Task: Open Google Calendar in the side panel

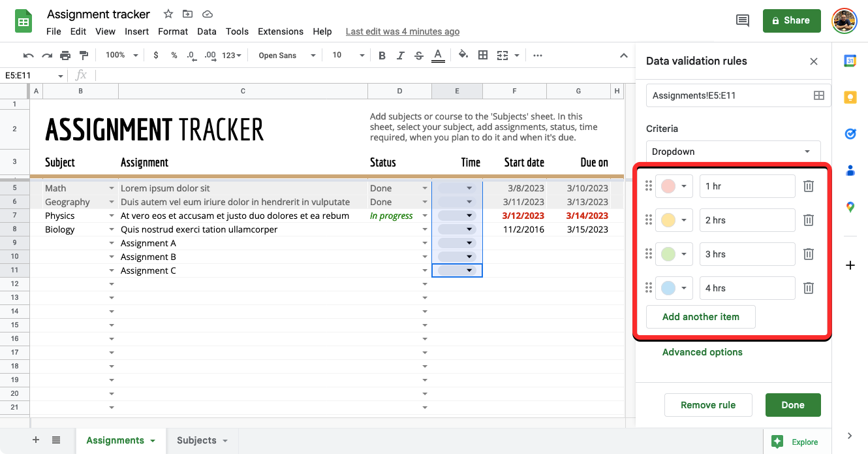Action: click(x=850, y=61)
